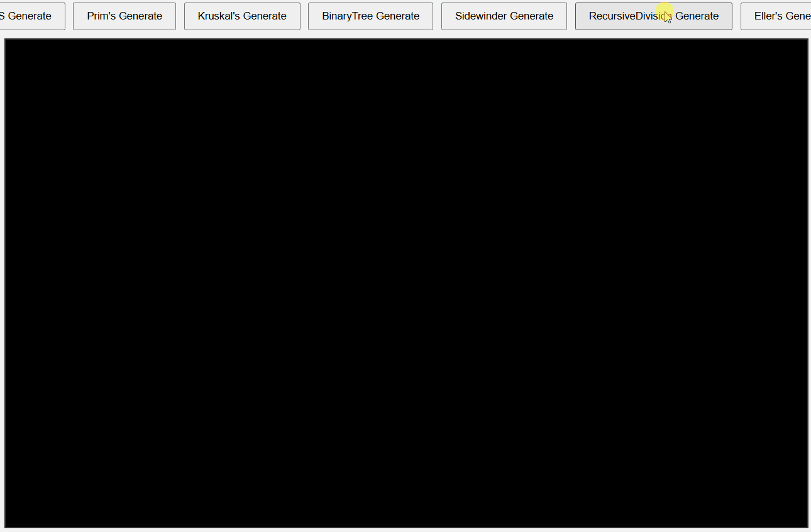Click the black maze canvas

pyautogui.click(x=406, y=283)
